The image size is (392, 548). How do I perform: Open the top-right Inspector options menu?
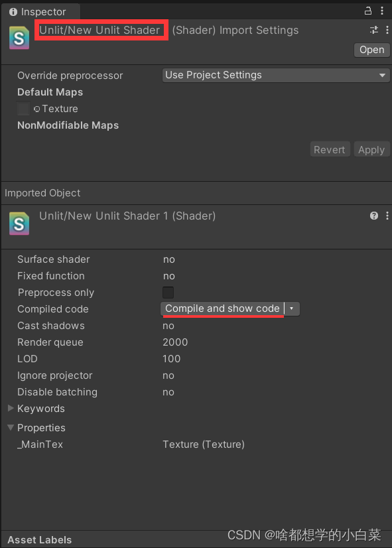(x=383, y=11)
